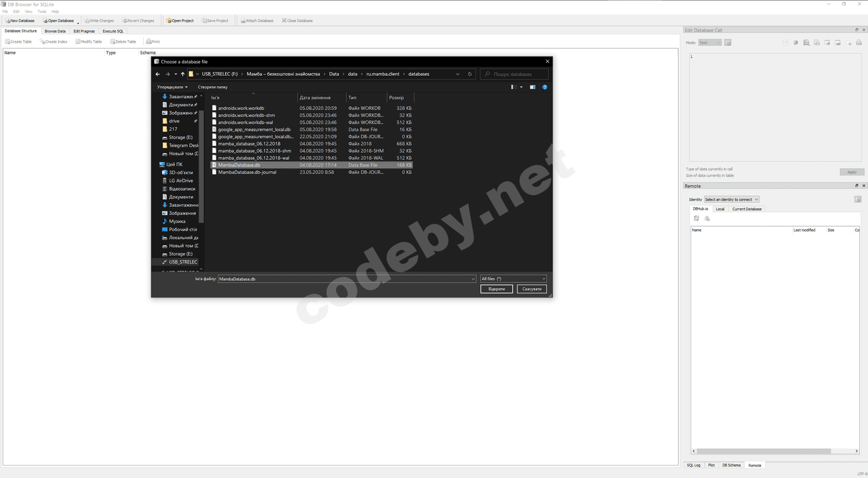Sort files by Дата змінення column

click(x=322, y=98)
